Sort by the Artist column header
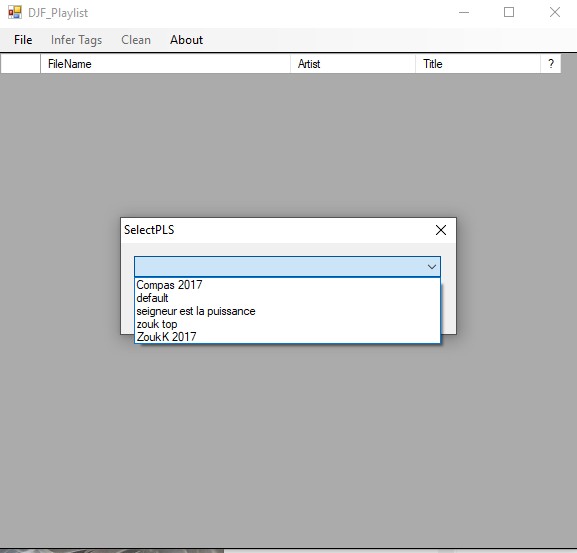 click(x=353, y=64)
